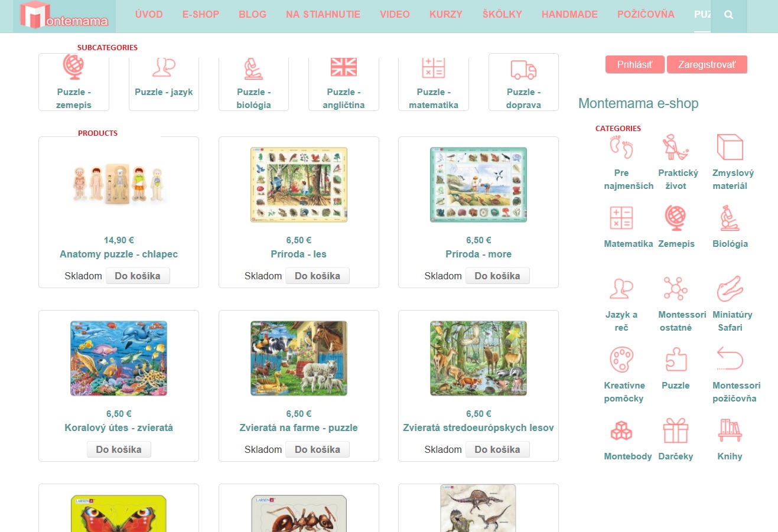Open the Koralový útes puzzle thumbnail
Image resolution: width=778 pixels, height=532 pixels.
point(119,358)
